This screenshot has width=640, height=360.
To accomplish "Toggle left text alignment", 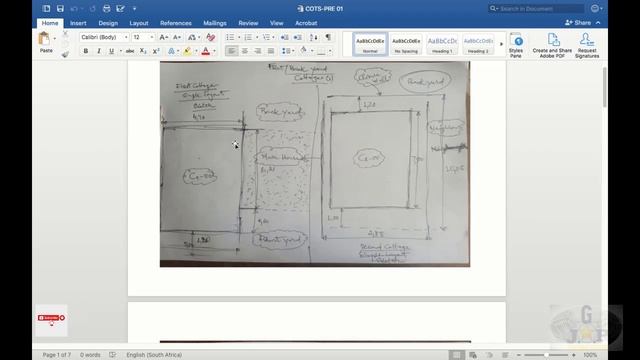I will (231, 51).
